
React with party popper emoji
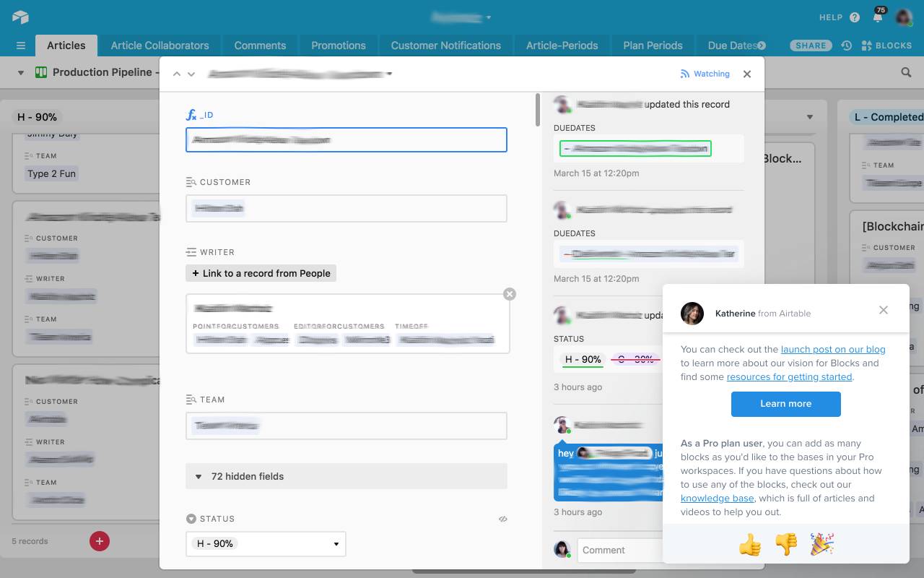point(821,544)
